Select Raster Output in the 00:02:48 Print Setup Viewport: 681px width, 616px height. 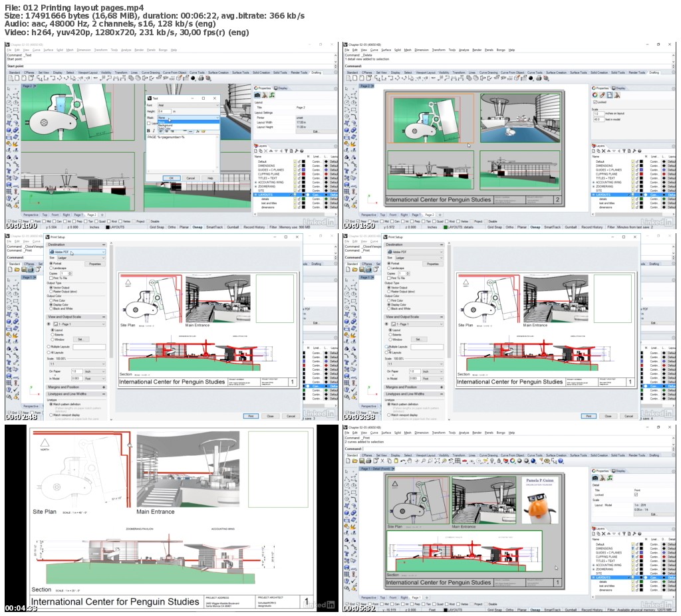(51, 291)
